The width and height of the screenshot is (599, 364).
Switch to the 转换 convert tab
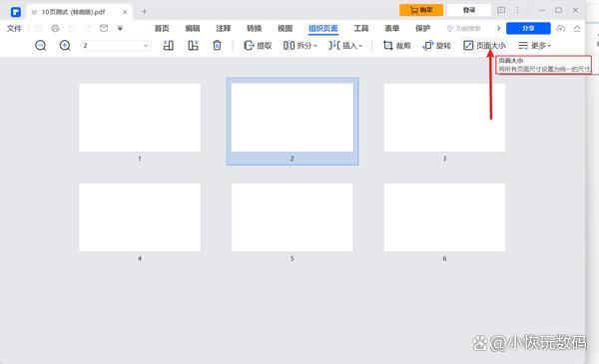click(x=254, y=28)
